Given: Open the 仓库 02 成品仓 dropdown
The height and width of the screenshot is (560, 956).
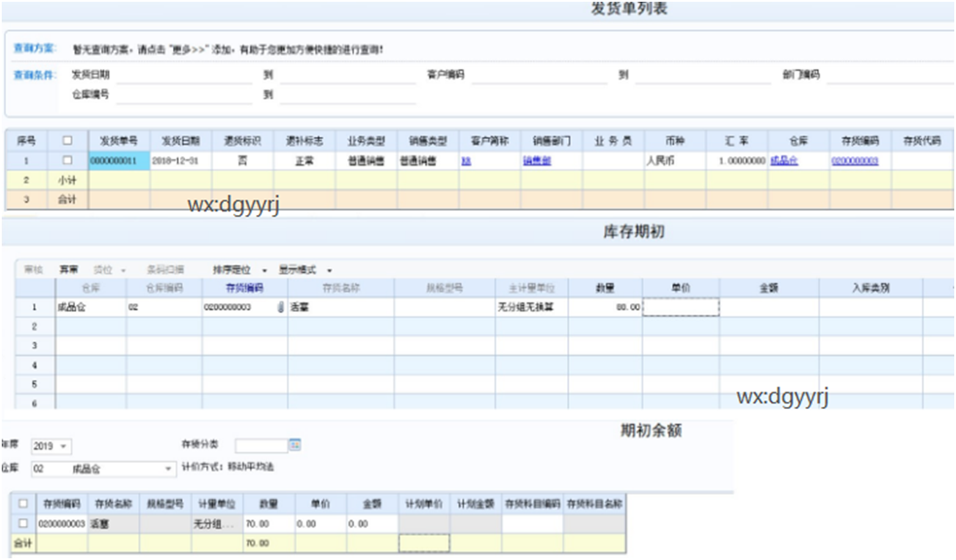Looking at the screenshot, I should point(168,468).
